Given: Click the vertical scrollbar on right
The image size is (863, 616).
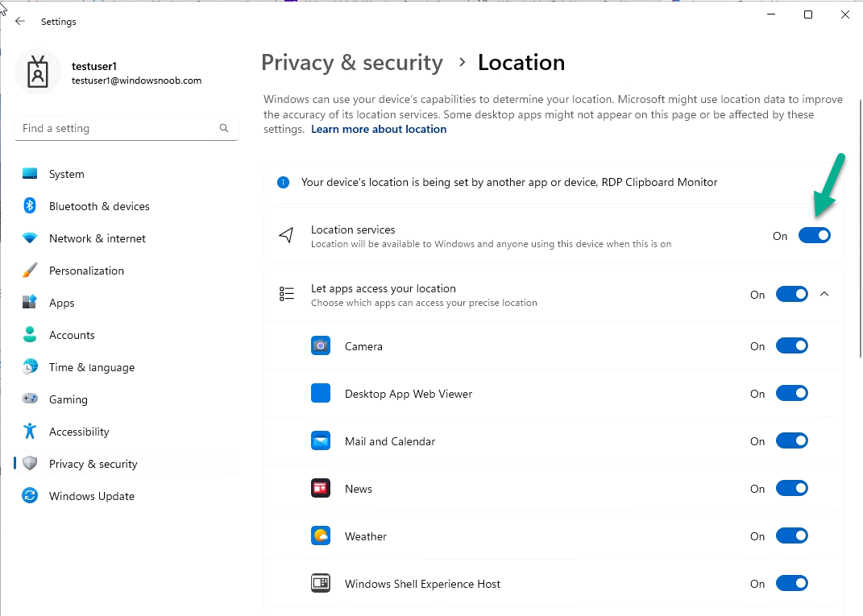Looking at the screenshot, I should (860, 228).
